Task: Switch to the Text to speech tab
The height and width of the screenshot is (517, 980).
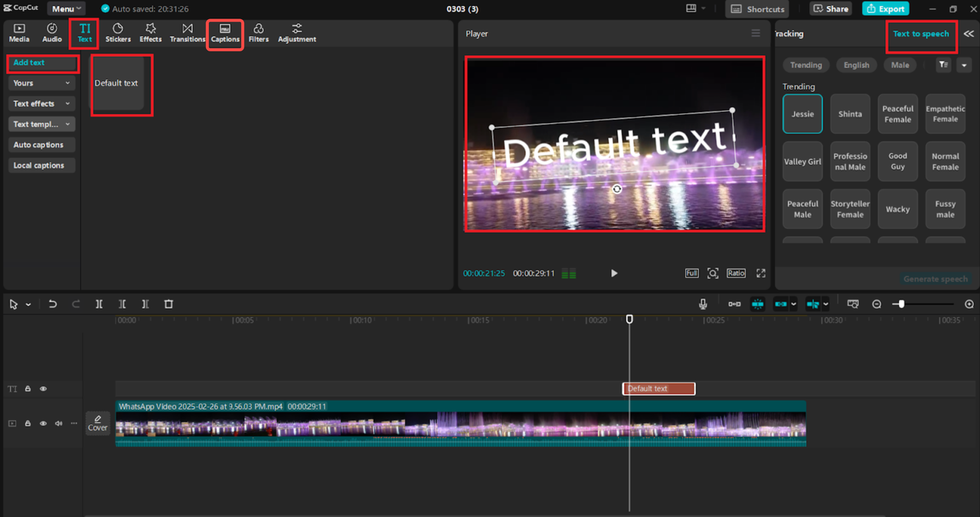Action: (x=921, y=34)
